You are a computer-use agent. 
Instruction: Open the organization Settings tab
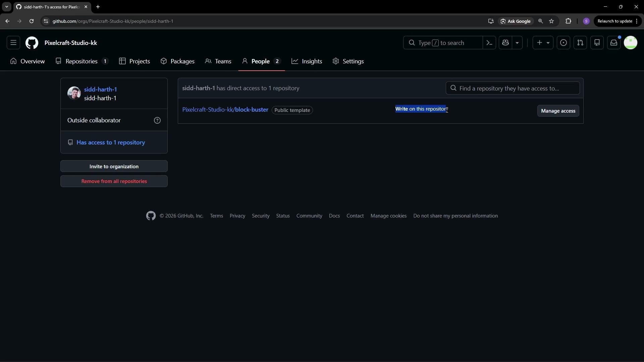[x=348, y=61]
